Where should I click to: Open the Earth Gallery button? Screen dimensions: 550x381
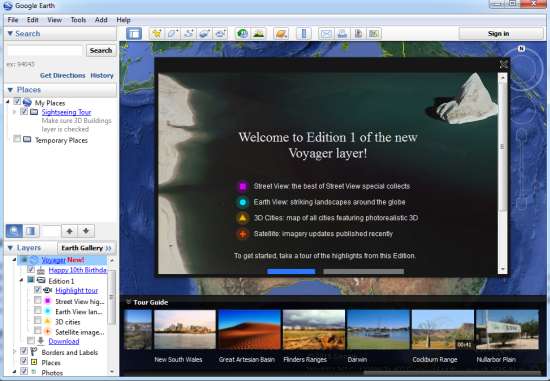tap(86, 248)
